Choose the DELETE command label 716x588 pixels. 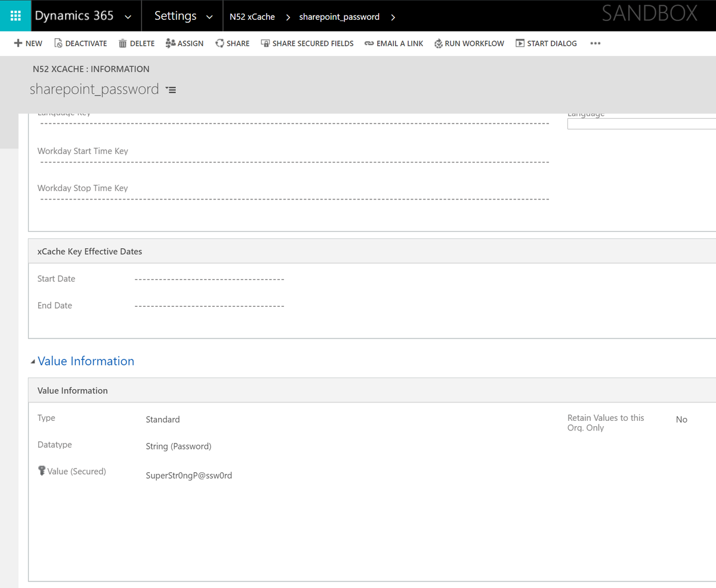(142, 44)
